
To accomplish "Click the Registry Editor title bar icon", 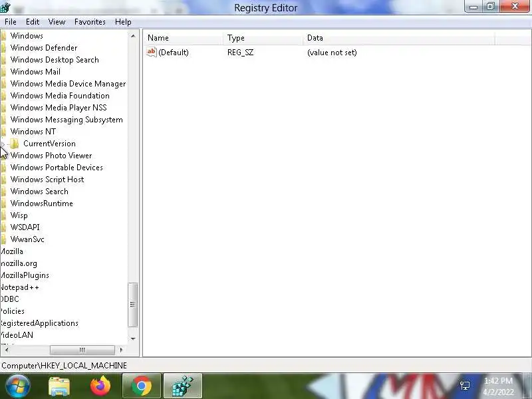I will tap(5, 7).
